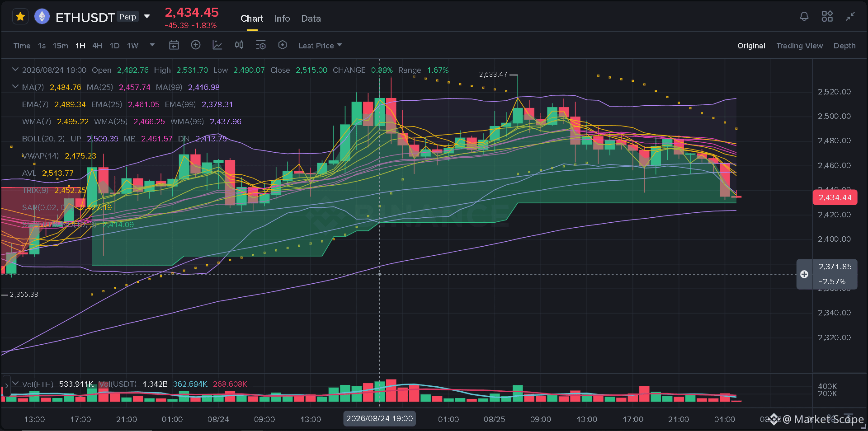
Task: Click the EMA(25) value 2,461.05
Action: click(x=144, y=104)
